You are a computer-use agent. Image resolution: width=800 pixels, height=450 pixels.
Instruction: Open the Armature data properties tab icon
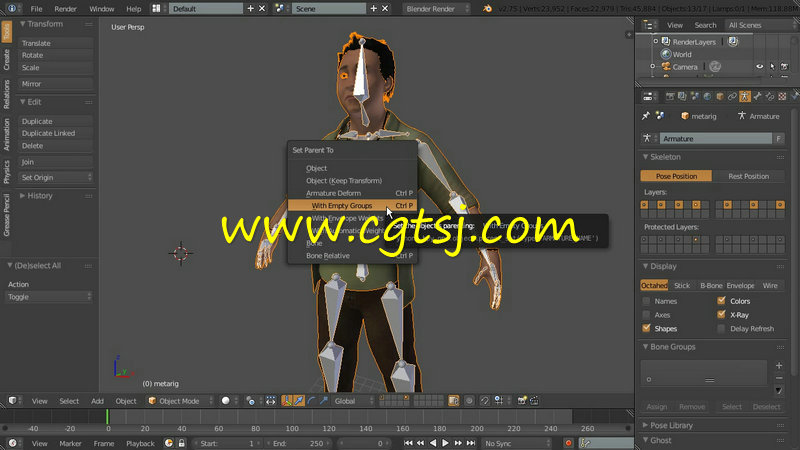[745, 96]
